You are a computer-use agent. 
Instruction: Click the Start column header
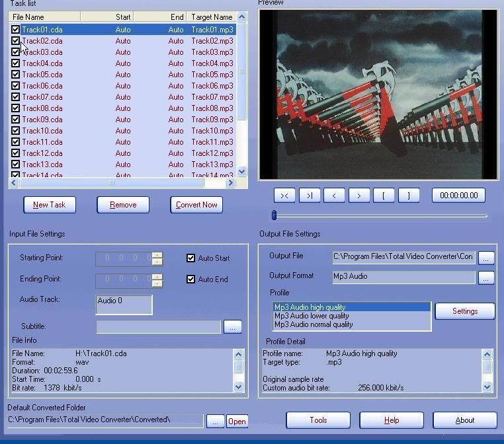(x=107, y=17)
